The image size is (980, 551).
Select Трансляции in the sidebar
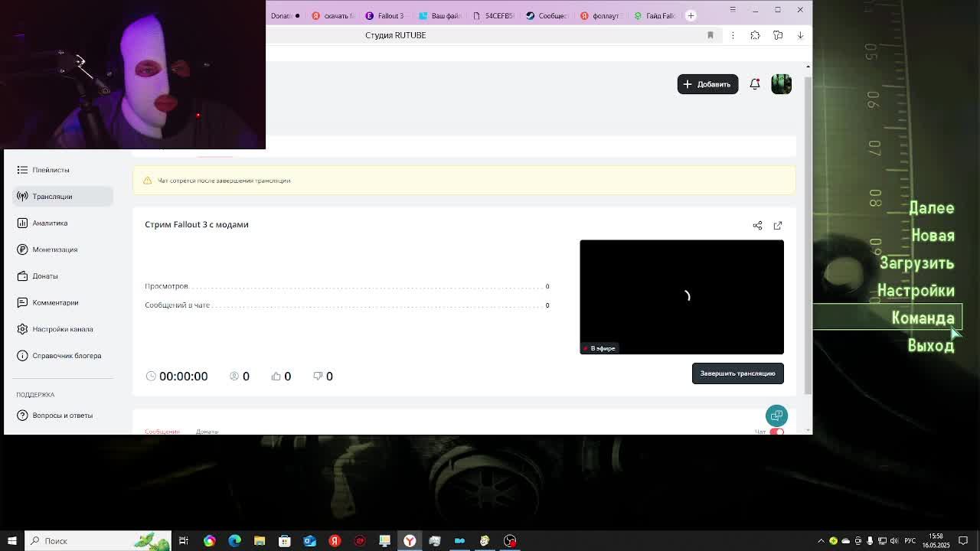click(x=63, y=197)
